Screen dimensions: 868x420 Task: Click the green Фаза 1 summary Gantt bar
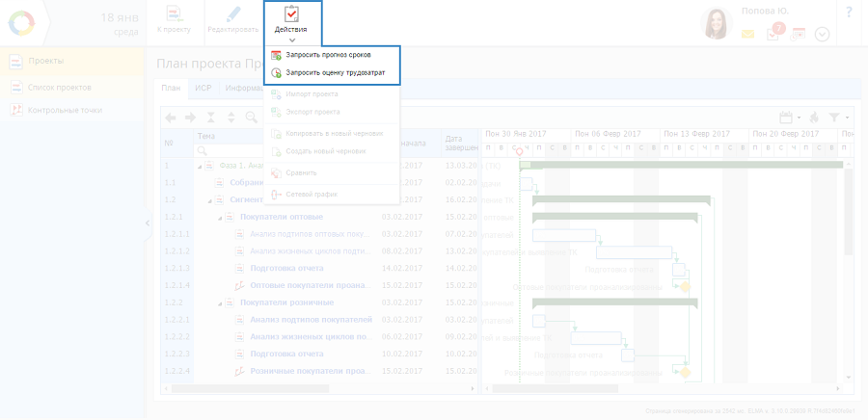[x=681, y=165]
